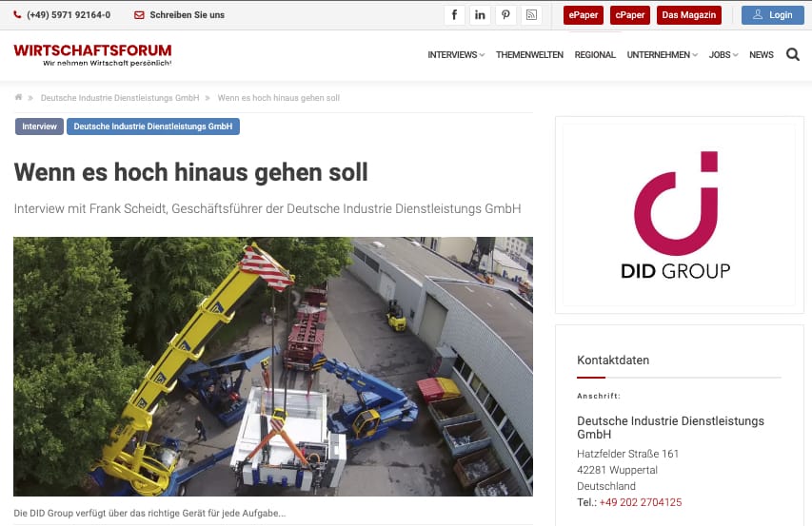Click the crane article image

273,366
